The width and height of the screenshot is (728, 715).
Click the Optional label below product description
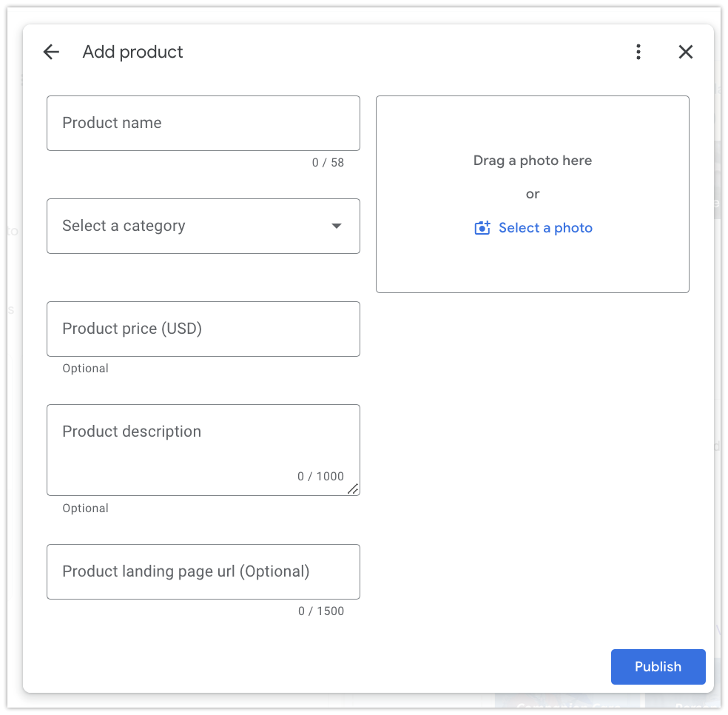[85, 508]
